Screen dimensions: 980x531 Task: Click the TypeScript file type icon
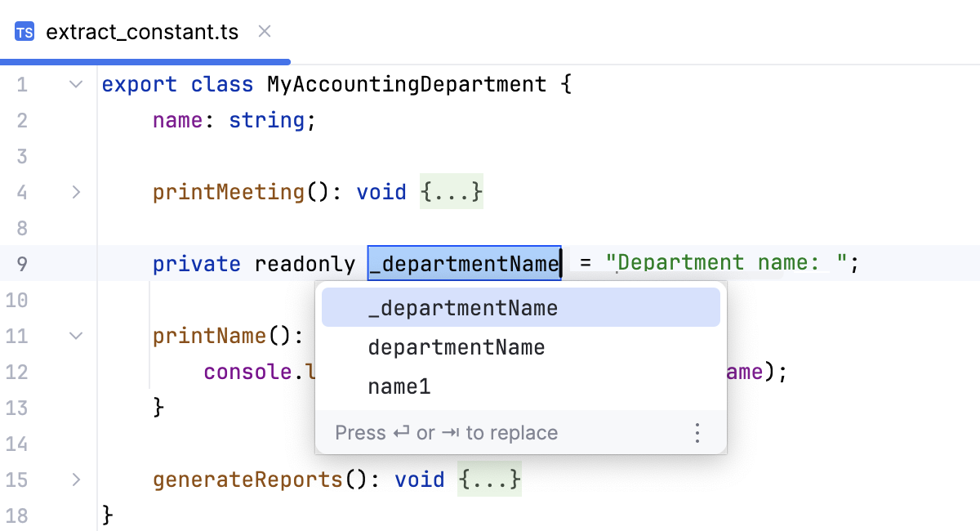(x=24, y=31)
